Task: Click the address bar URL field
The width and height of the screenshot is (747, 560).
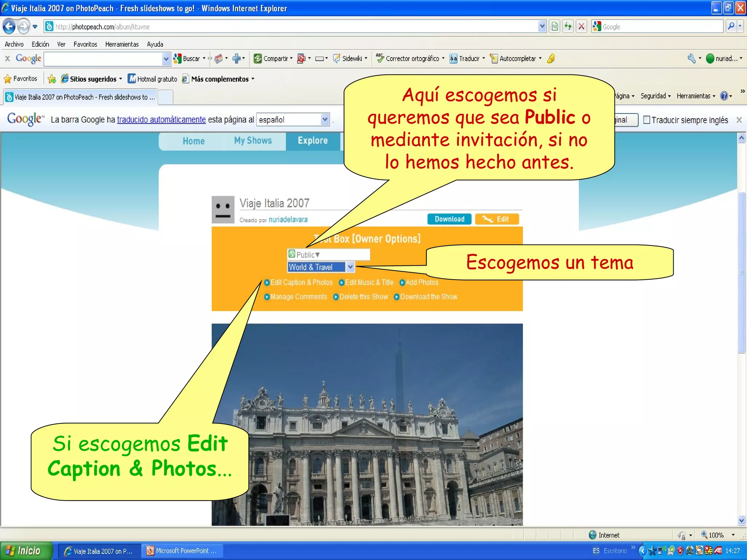Action: tap(291, 26)
